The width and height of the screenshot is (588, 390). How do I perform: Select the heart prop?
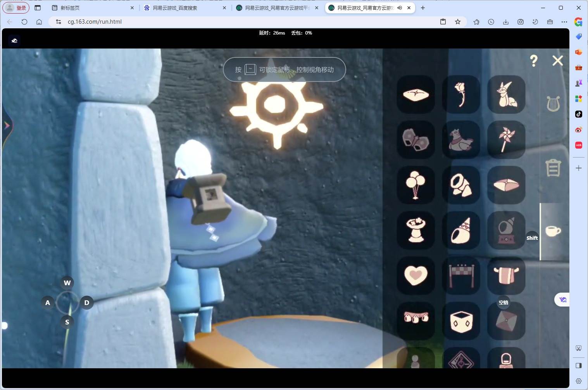pyautogui.click(x=416, y=276)
